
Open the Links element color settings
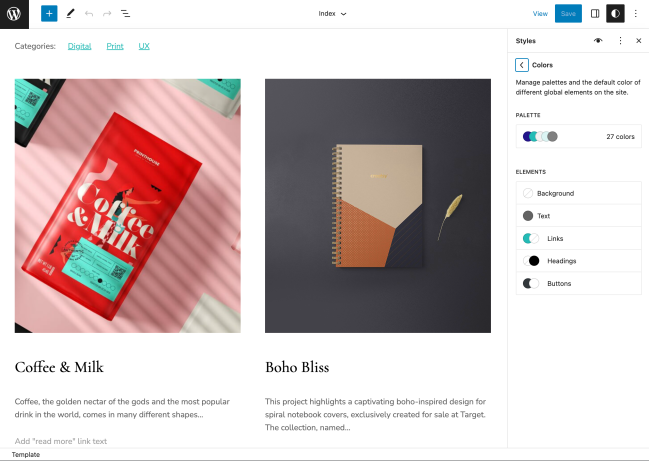point(579,238)
